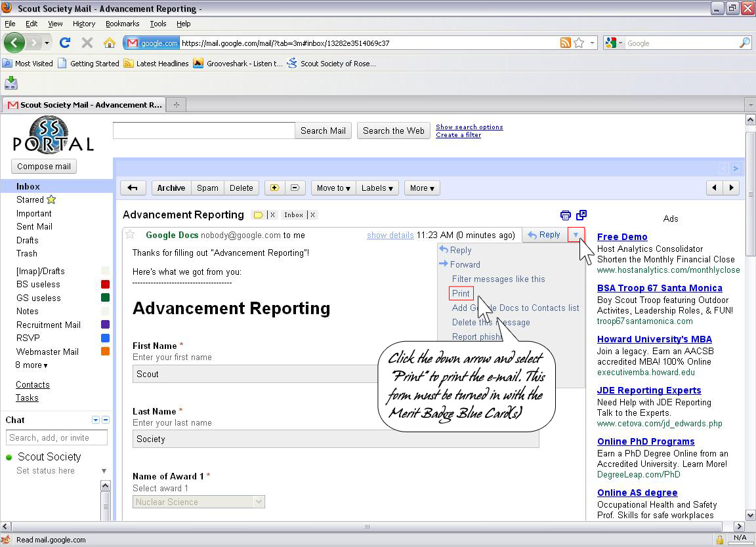Click the yellow star next to Starred

coord(51,199)
